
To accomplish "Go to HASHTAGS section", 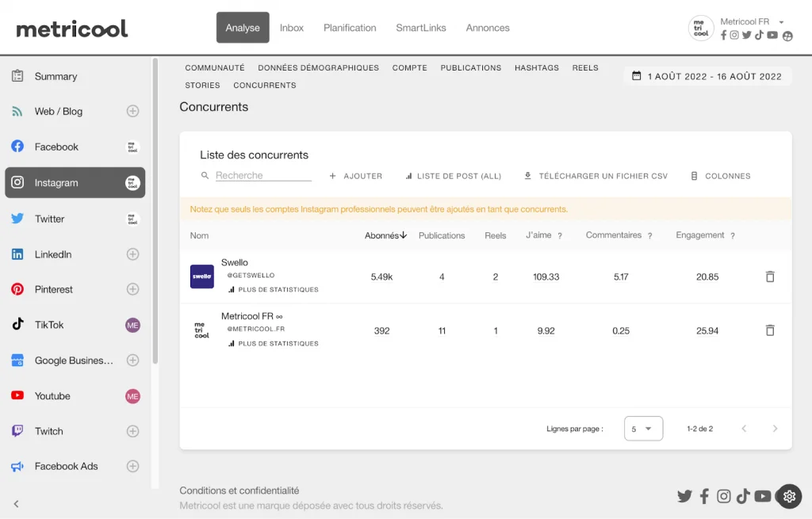I will tap(537, 68).
